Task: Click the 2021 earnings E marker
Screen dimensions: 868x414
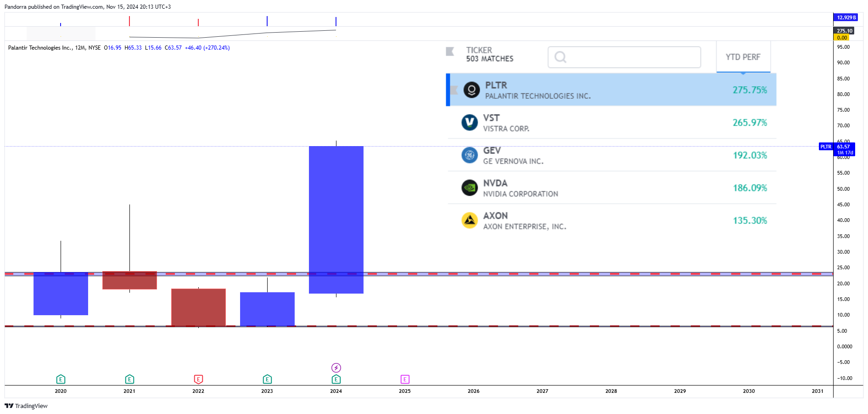Action: point(129,379)
